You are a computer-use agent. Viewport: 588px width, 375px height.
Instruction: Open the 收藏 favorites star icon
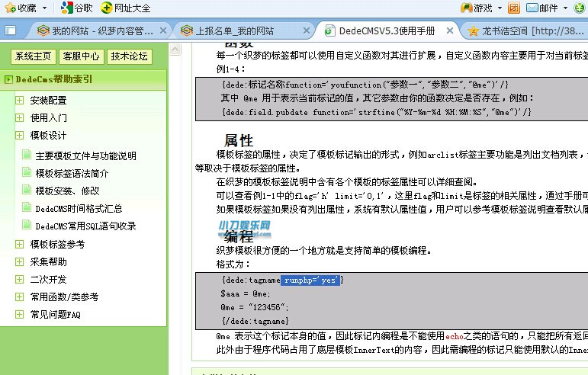[10, 8]
